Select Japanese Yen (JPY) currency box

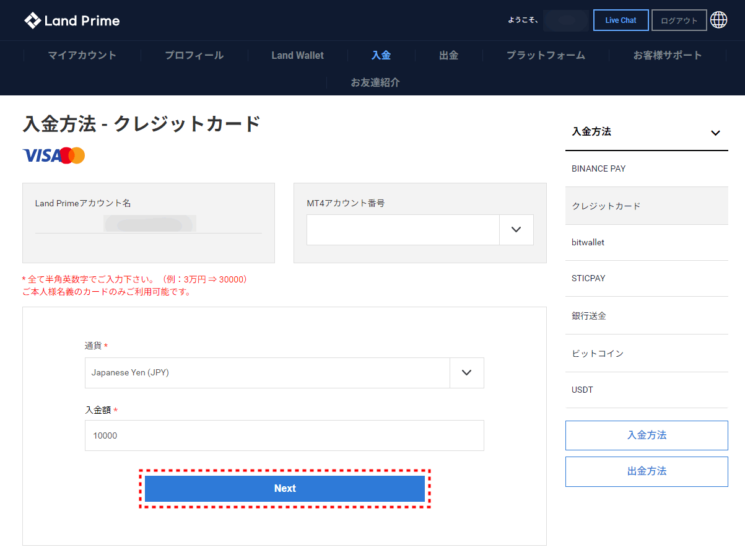[x=268, y=373]
